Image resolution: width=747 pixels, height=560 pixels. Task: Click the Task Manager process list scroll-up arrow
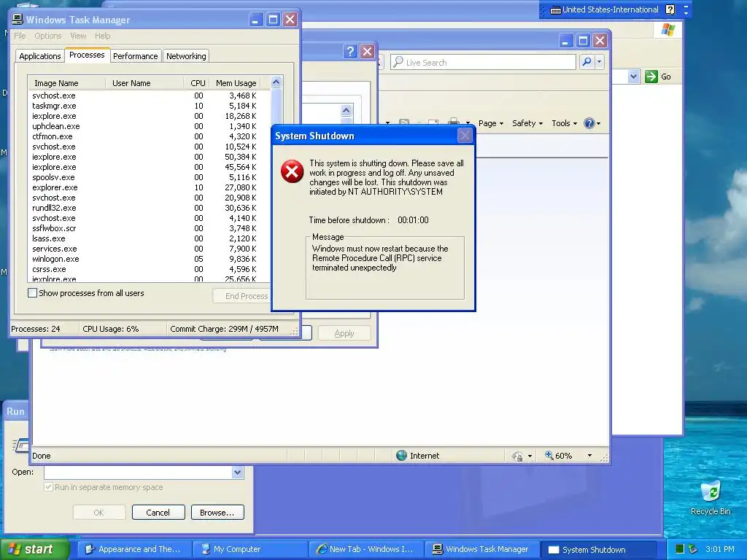[x=276, y=82]
